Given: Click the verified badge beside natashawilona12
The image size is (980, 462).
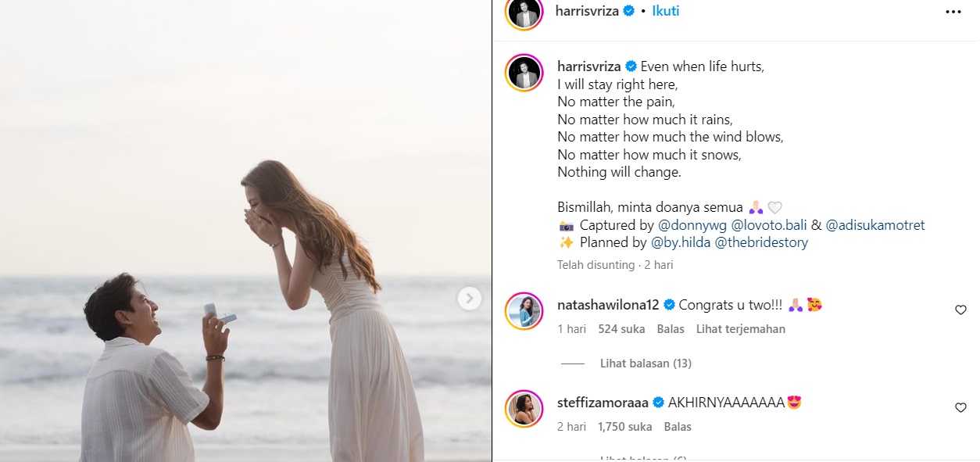Looking at the screenshot, I should [670, 305].
